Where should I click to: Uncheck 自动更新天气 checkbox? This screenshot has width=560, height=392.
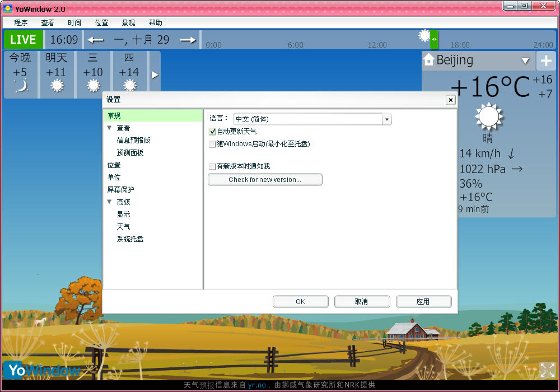coord(212,132)
